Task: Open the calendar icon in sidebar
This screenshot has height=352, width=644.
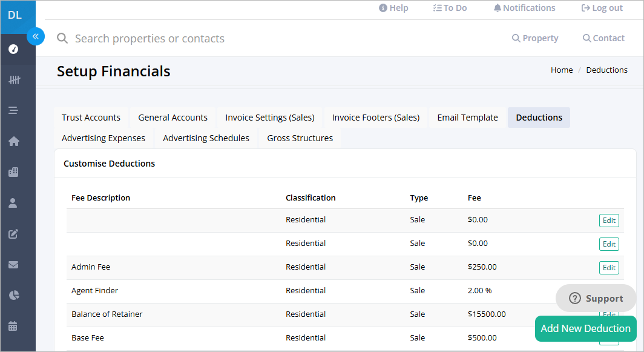Action: [13, 326]
